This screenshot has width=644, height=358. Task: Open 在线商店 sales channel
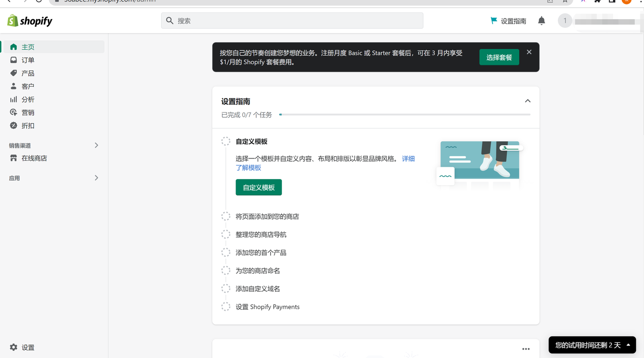tap(34, 158)
